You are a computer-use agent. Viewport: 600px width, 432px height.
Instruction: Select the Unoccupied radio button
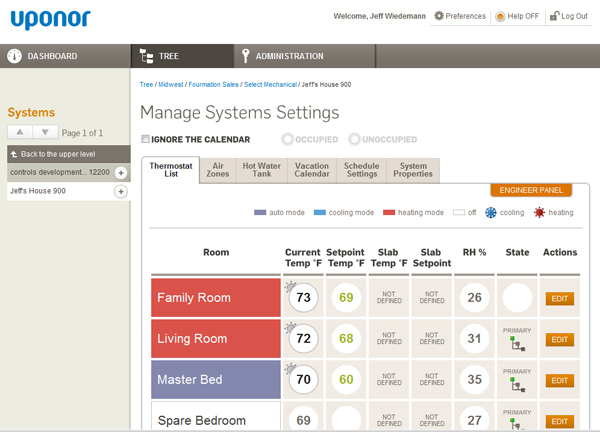point(354,139)
